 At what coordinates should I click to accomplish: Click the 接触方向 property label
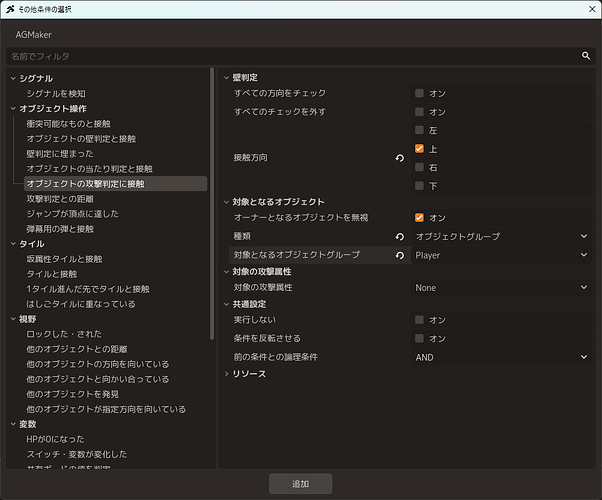[x=251, y=157]
